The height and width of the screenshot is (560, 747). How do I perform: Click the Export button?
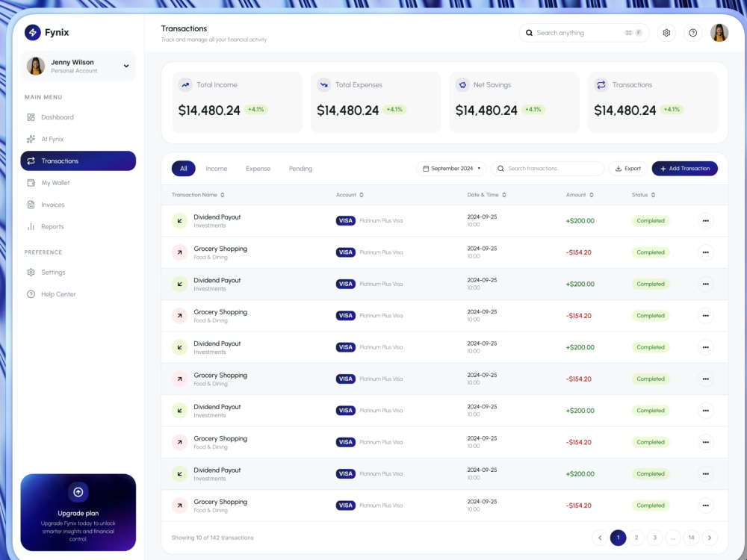(628, 169)
